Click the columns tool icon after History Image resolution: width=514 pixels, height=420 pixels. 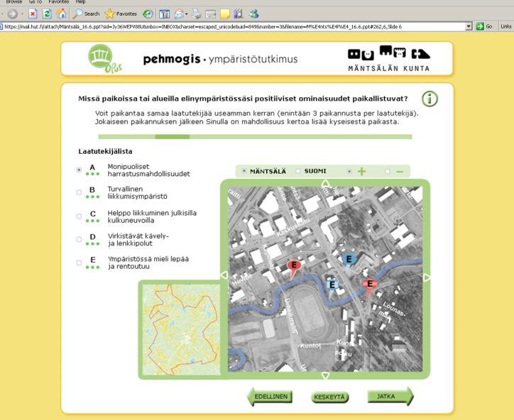(164, 14)
